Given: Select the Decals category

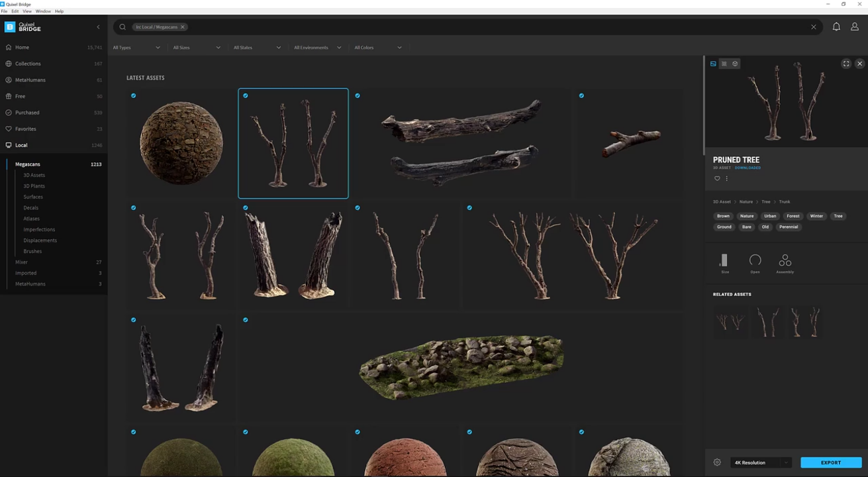Looking at the screenshot, I should pos(31,208).
